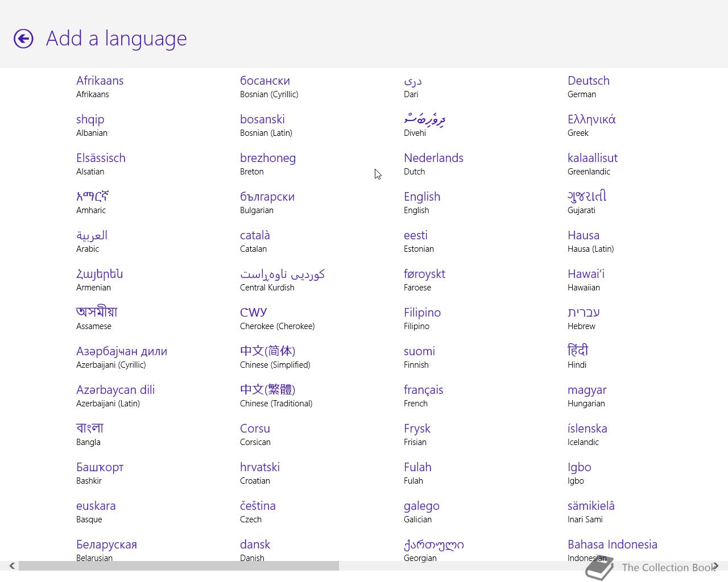728x582 pixels.
Task: Select Hawaiʻi Hawaiian
Action: pyautogui.click(x=586, y=280)
